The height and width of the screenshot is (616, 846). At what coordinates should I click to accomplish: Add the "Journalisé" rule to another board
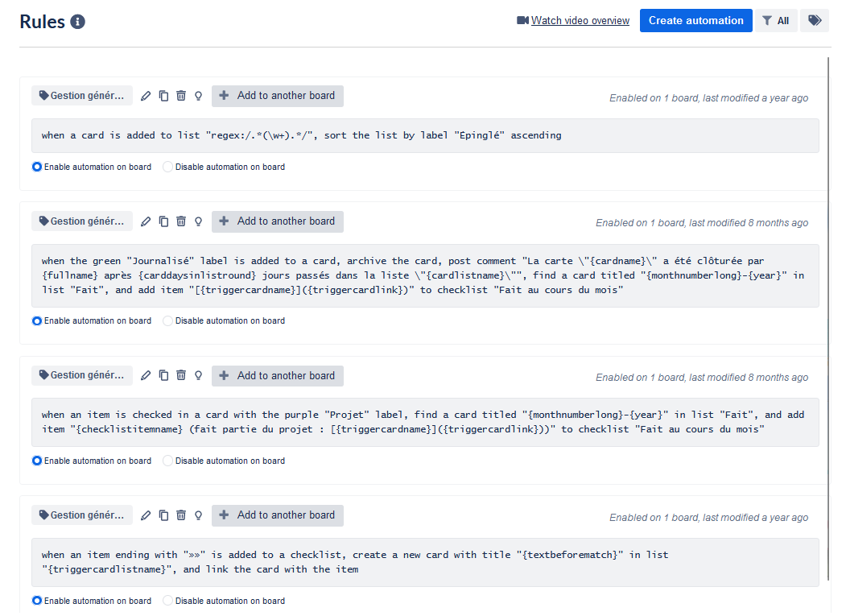pos(278,221)
